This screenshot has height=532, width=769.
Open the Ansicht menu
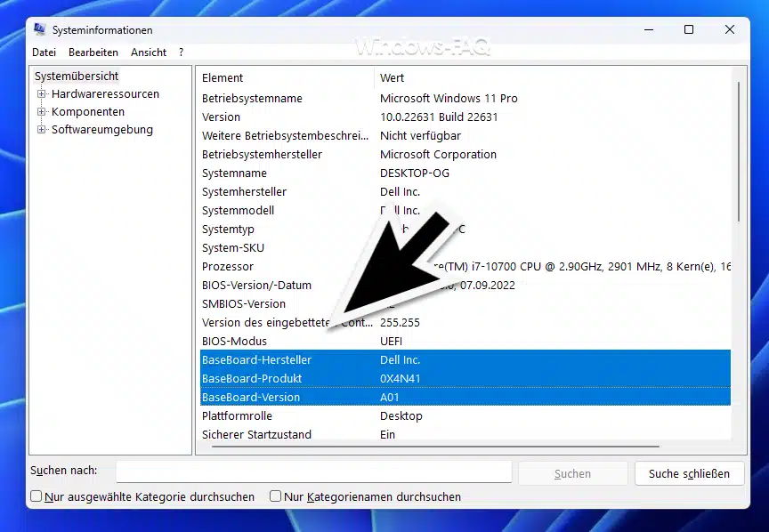(x=148, y=52)
